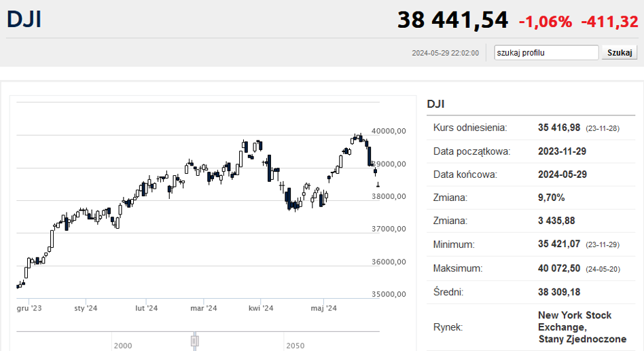Click the range slider handle below the chart

[195, 341]
